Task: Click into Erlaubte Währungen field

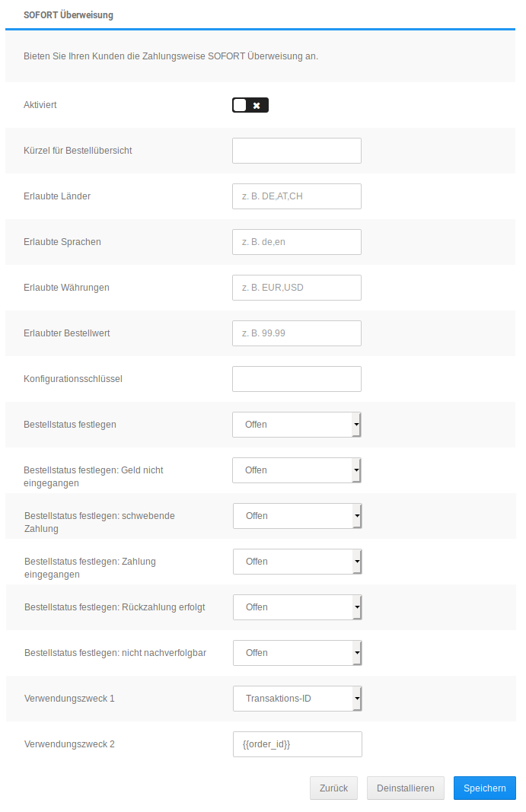Action: 296,288
